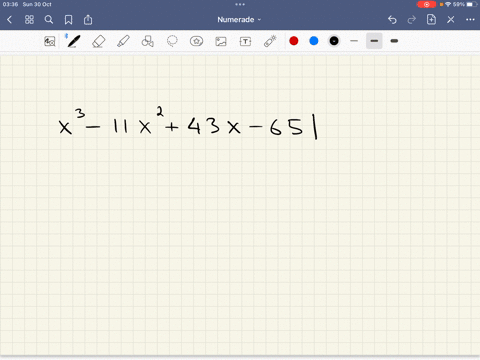Close editing with the X icon
Viewport: 480px width, 360px height.
pos(451,20)
